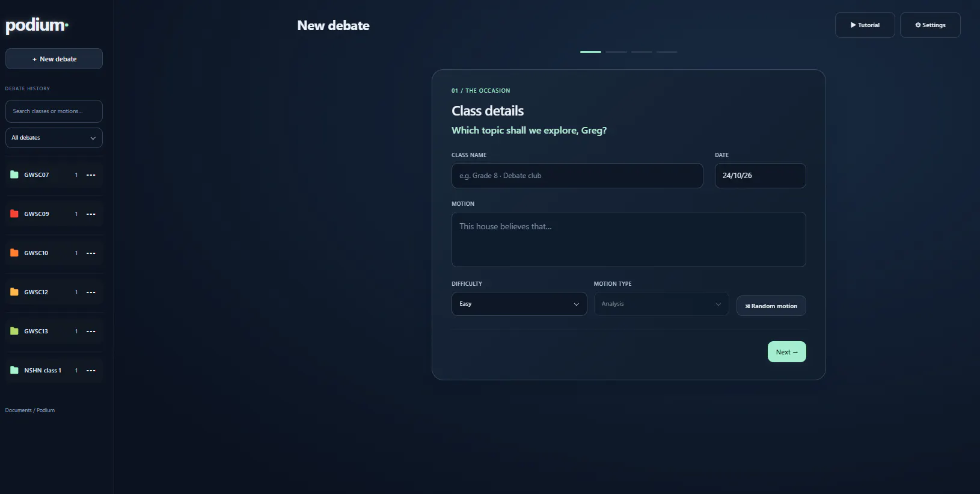Click the podium logo

(37, 25)
